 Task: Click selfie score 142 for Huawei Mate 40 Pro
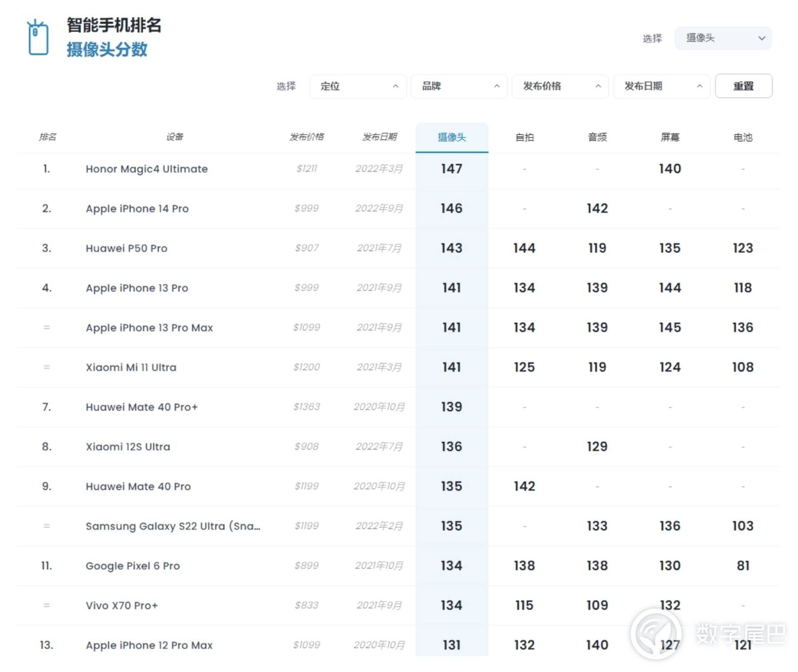coord(524,486)
